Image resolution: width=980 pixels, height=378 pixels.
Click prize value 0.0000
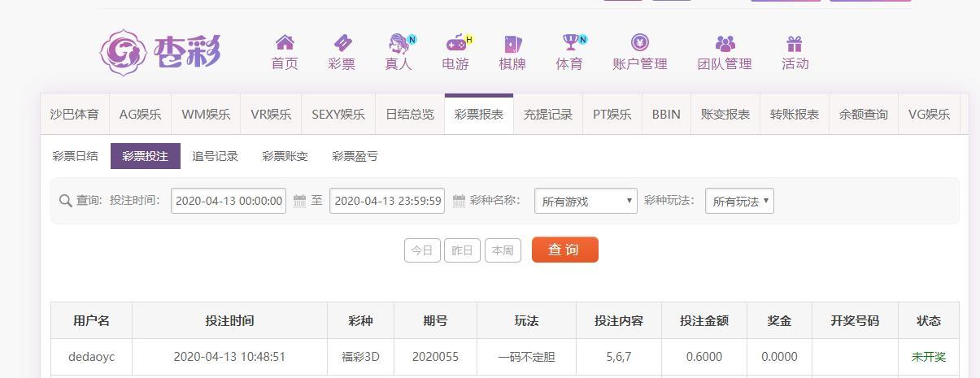779,357
